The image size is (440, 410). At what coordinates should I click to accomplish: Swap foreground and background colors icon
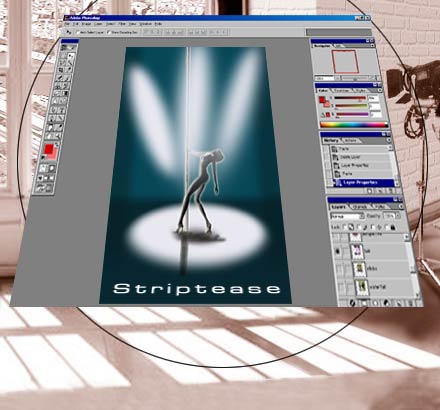[x=56, y=145]
